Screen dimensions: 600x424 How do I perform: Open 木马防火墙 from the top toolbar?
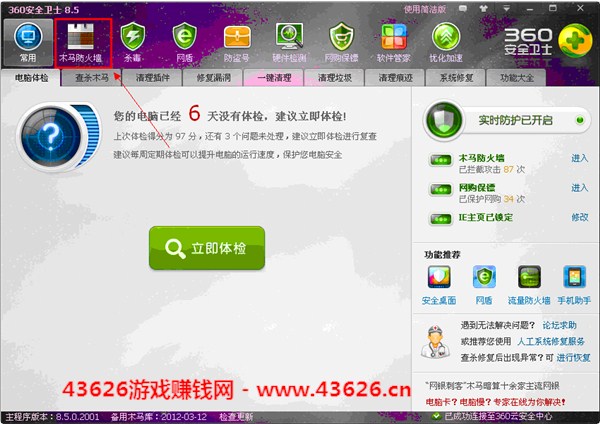point(81,43)
